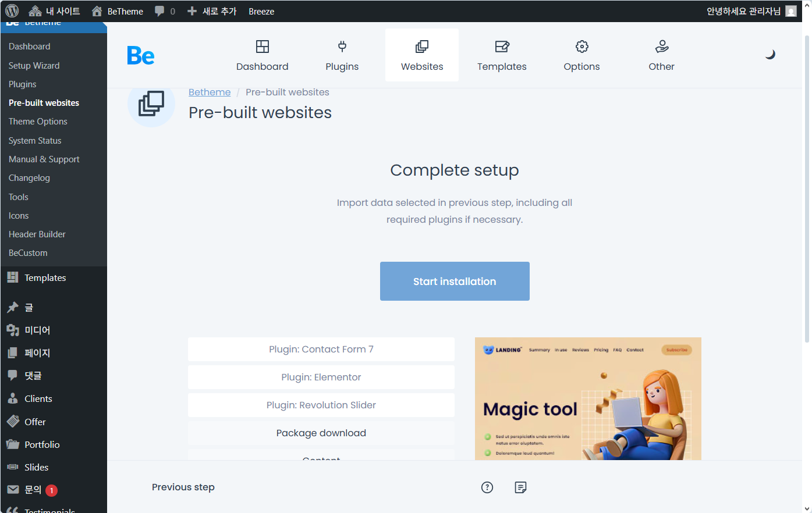Click the Portfolio folder icon
Viewport: 812px width, 513px height.
click(13, 444)
